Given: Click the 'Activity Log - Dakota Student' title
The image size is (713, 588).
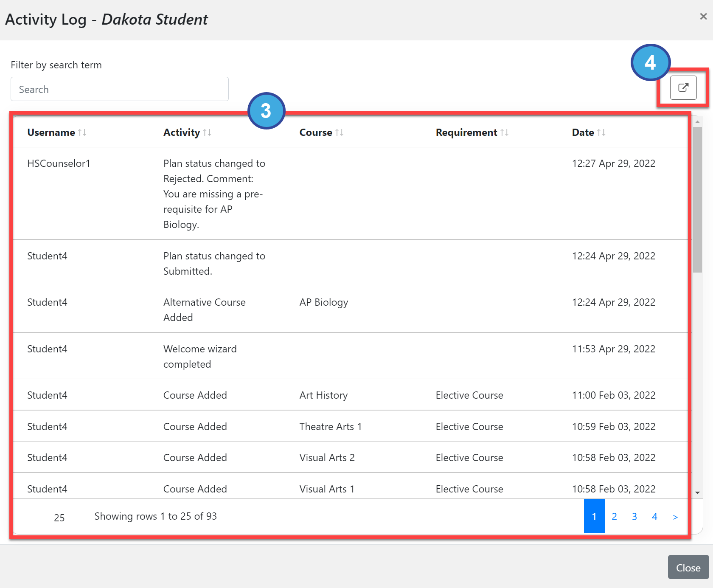Looking at the screenshot, I should (106, 20).
